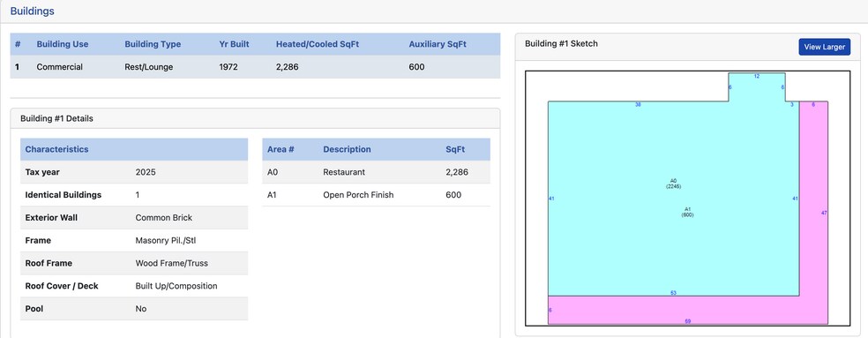
Task: Click the A1 (600) label in sketch
Action: (x=687, y=212)
